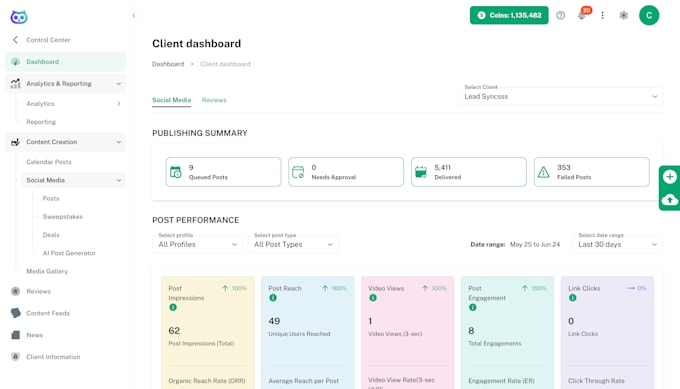
Task: Click the Analytics & Reporting chart icon
Action: point(16,84)
